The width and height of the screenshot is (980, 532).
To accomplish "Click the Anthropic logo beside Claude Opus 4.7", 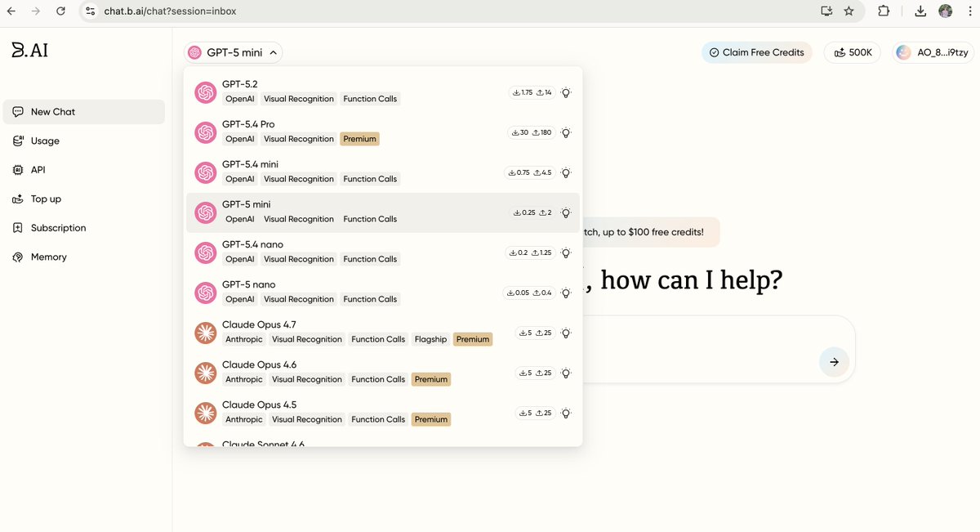I will tap(205, 333).
